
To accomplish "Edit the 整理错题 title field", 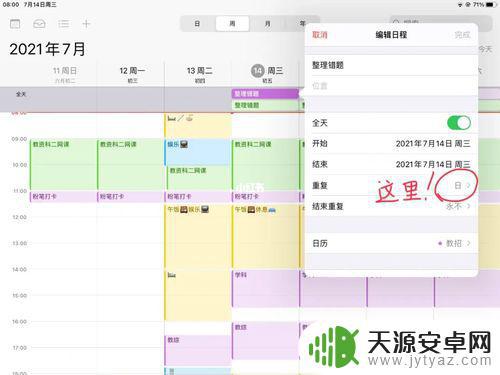I will click(x=391, y=65).
